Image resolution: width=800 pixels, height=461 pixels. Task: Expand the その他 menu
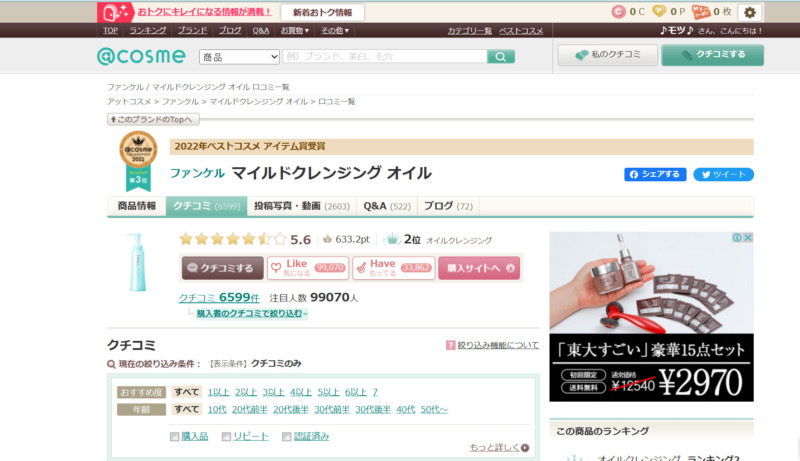pos(335,31)
